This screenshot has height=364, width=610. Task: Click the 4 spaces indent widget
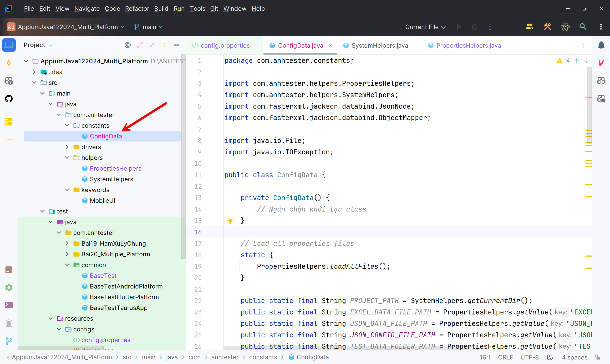(x=574, y=357)
